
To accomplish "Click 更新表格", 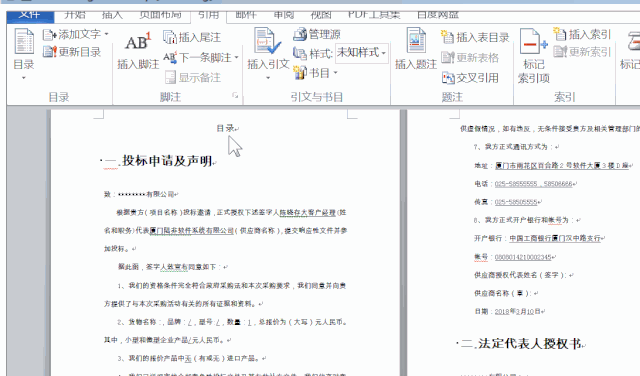I will click(x=470, y=58).
